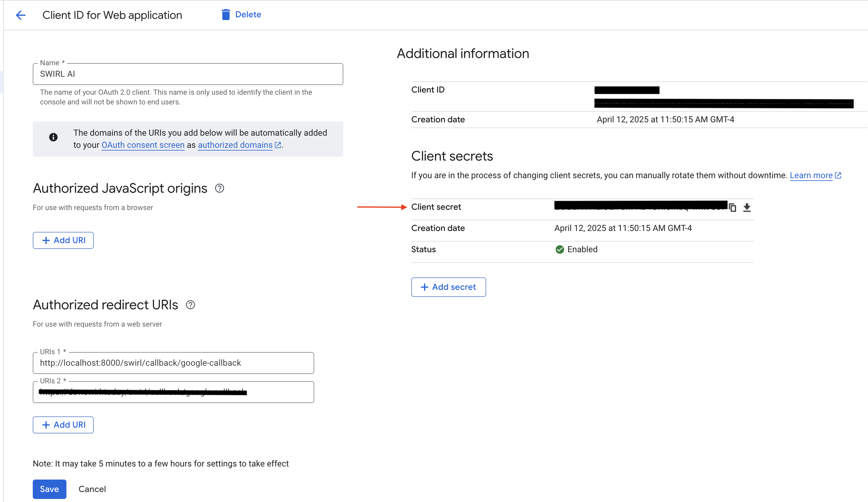Screen dimensions: 868x502
Task: Add URI under Authorized redirect URIs
Action: tap(63, 425)
